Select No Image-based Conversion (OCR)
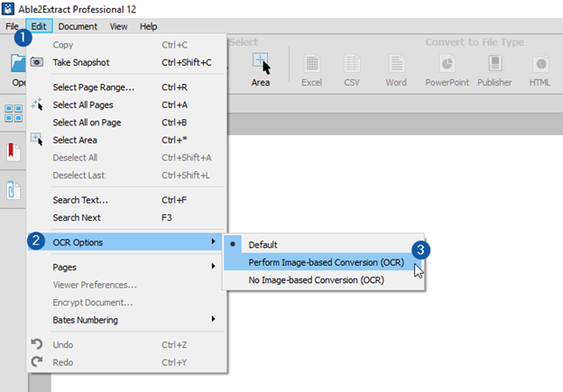Image resolution: width=563 pixels, height=392 pixels. tap(324, 279)
